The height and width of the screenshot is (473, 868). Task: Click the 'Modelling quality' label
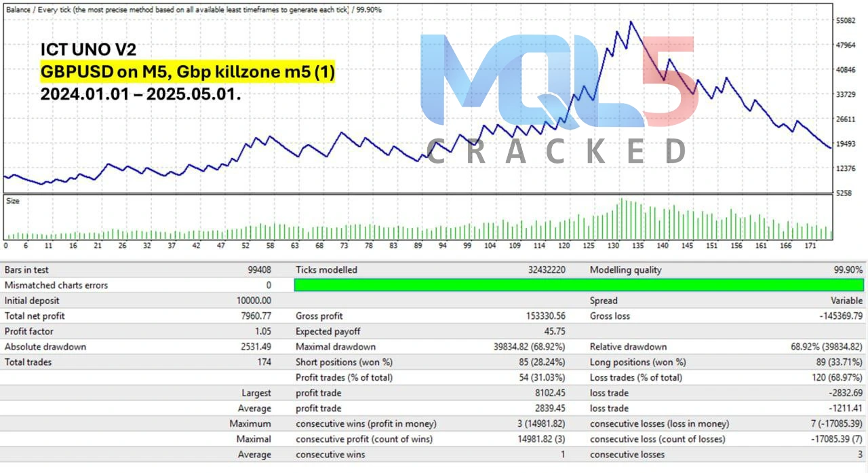[x=625, y=270]
